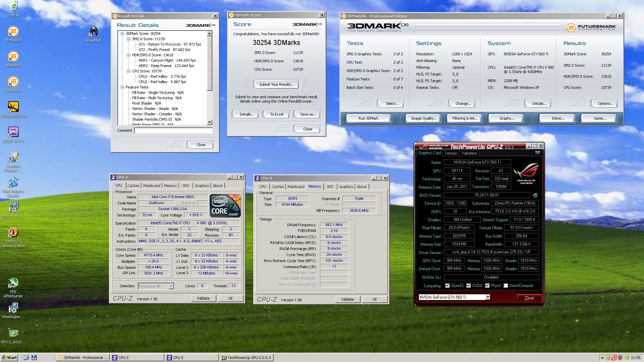Click the Result Details vertical scrollbar thumb

point(210,64)
